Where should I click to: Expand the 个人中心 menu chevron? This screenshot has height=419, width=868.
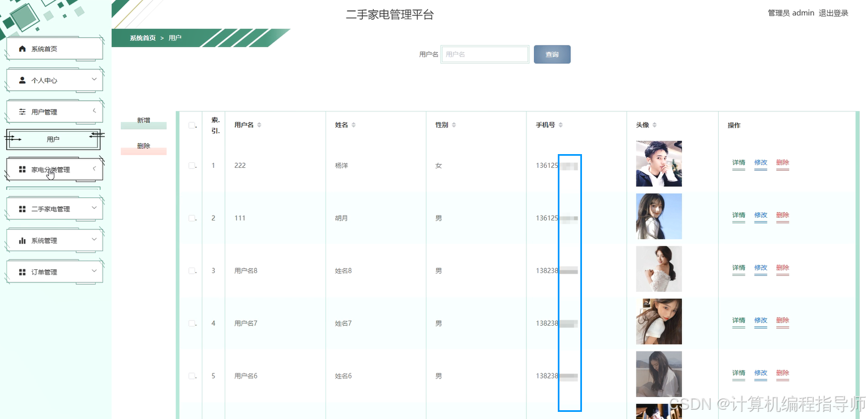94,80
